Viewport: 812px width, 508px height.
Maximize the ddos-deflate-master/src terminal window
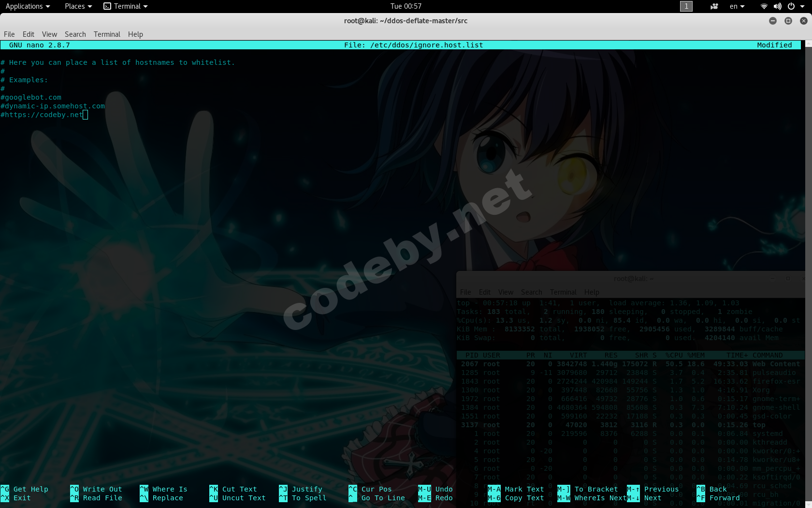point(788,21)
